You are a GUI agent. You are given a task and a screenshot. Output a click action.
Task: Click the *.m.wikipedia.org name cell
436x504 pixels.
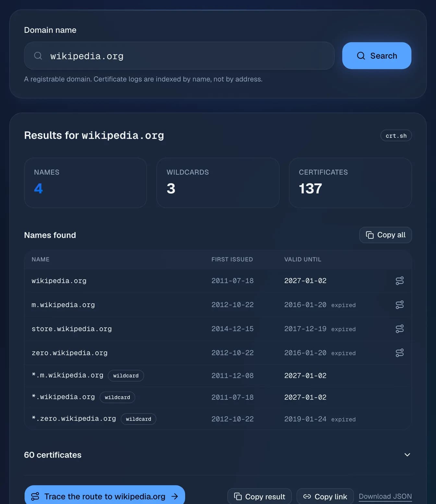[x=67, y=375]
